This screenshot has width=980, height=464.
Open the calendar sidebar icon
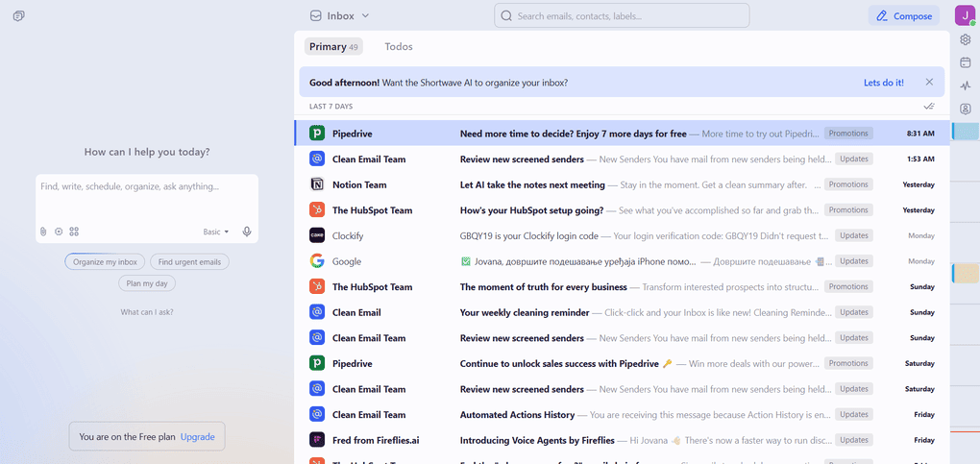(966, 62)
